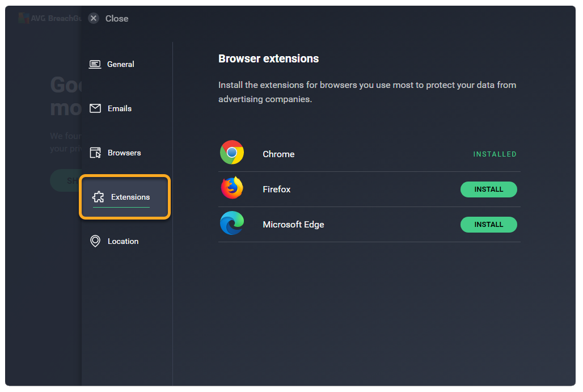This screenshot has height=392, width=583.
Task: Click the X close icon
Action: [x=94, y=18]
